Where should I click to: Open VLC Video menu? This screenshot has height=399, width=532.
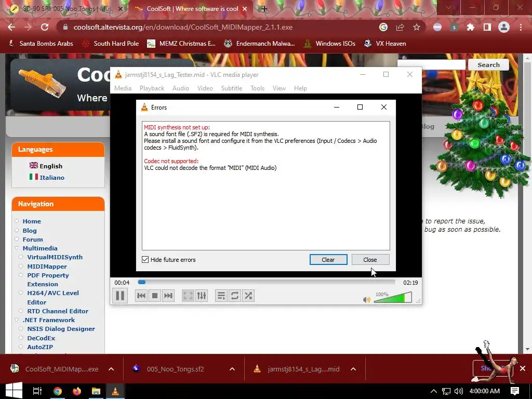click(205, 88)
